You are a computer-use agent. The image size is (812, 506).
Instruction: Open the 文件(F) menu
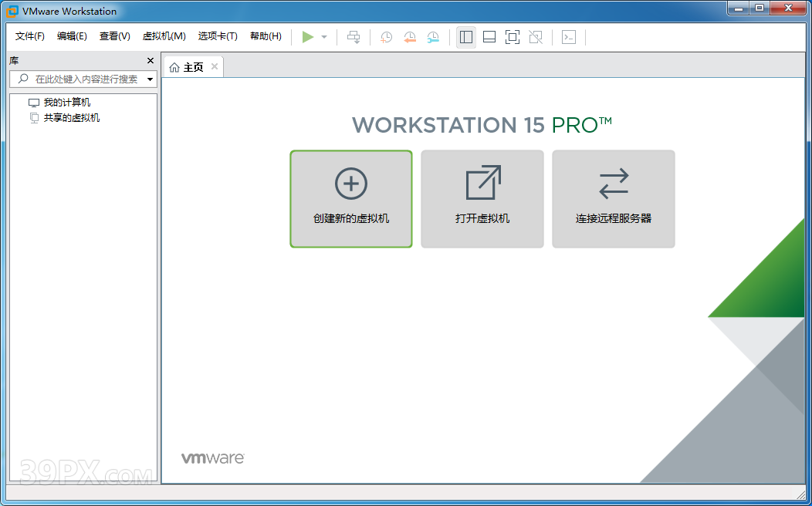point(30,36)
